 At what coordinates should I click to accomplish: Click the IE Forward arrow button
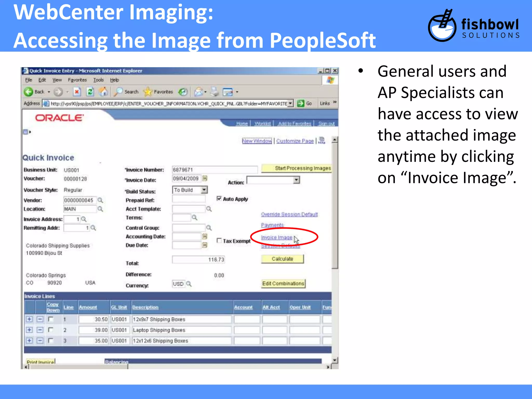58,92
